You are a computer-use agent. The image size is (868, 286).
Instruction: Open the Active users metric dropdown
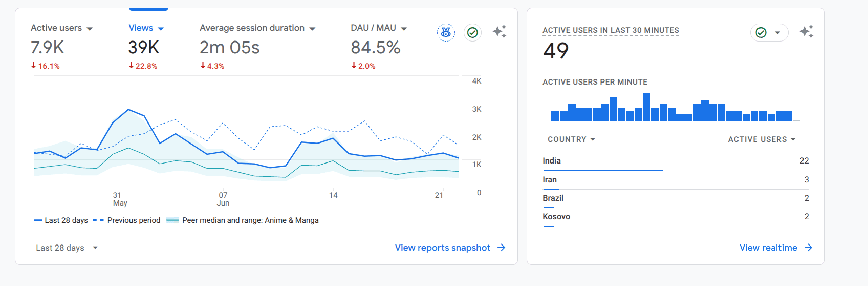pyautogui.click(x=90, y=29)
